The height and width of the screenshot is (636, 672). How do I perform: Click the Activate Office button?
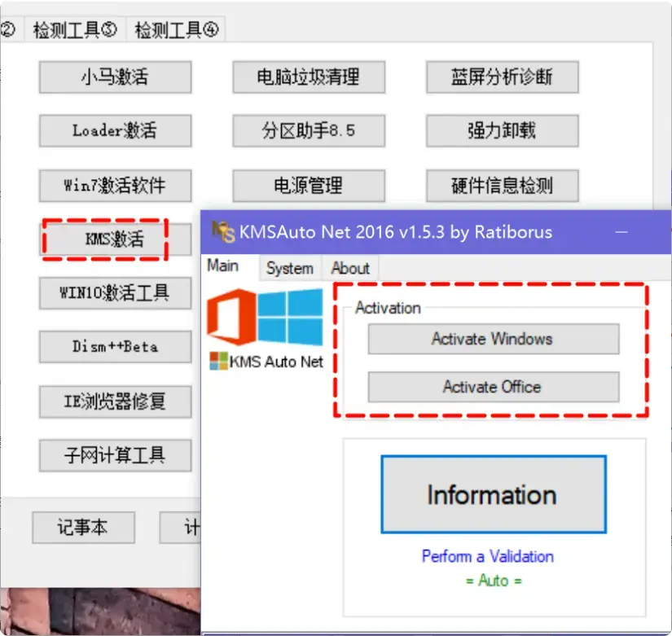click(492, 386)
